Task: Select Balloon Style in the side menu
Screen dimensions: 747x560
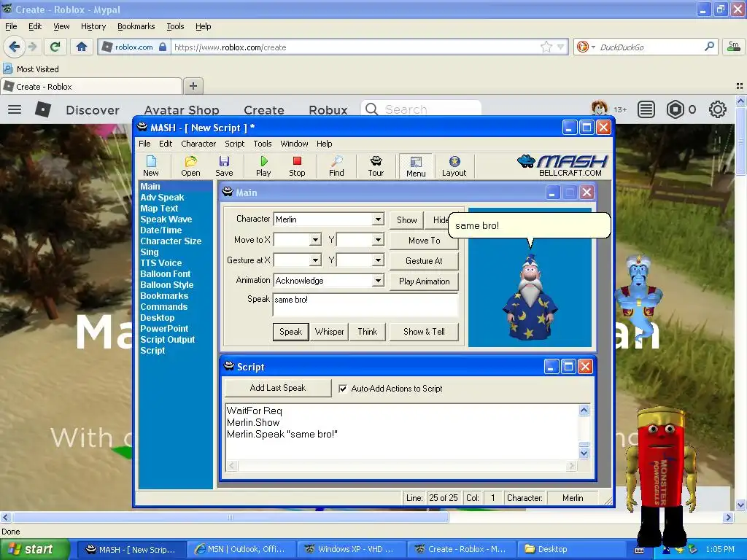Action: click(x=167, y=285)
